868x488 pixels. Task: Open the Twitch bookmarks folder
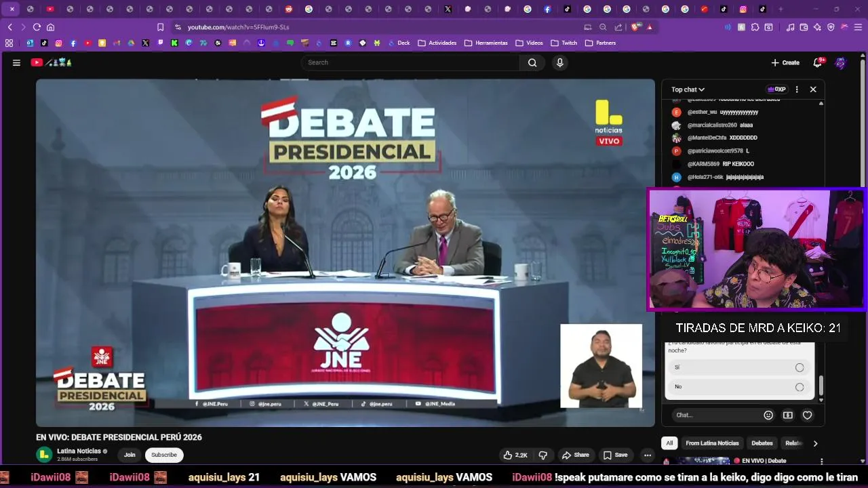pyautogui.click(x=564, y=43)
